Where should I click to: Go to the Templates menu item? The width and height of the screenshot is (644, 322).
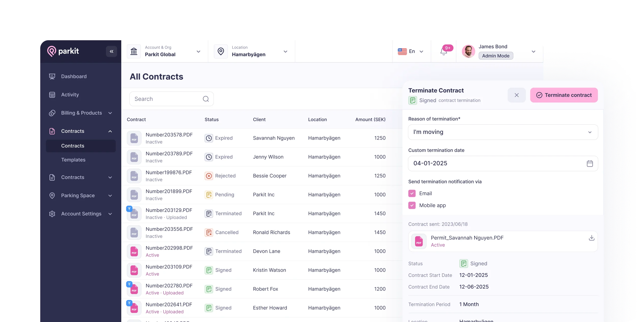(73, 159)
